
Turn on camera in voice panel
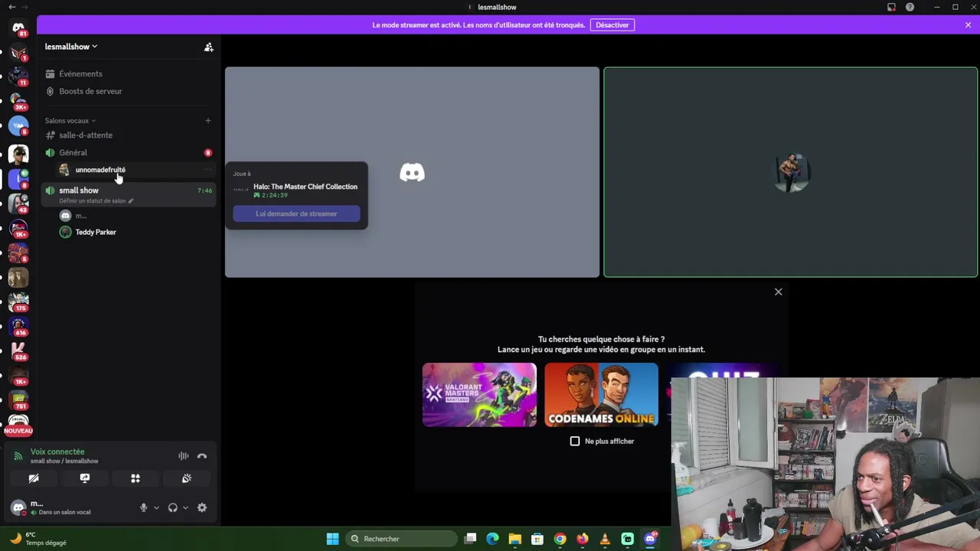pos(34,478)
